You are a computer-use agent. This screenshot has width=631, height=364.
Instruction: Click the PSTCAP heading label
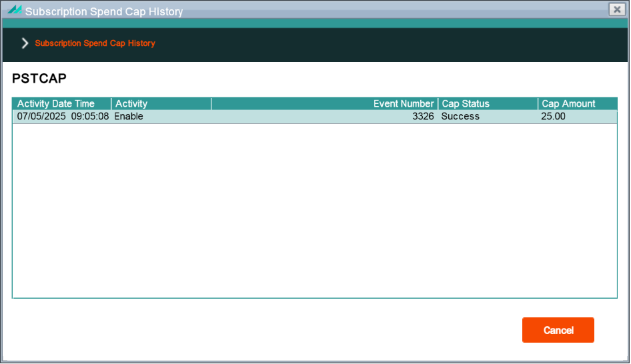pyautogui.click(x=39, y=79)
